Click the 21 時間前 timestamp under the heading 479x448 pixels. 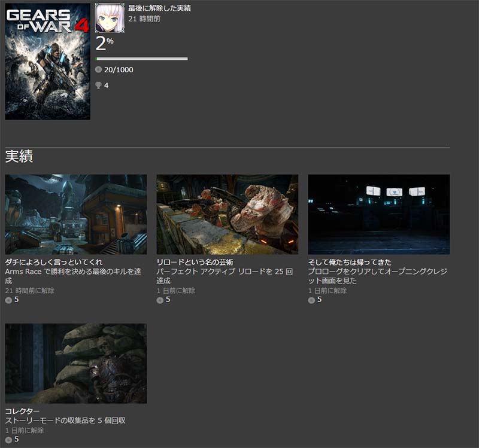coord(144,19)
